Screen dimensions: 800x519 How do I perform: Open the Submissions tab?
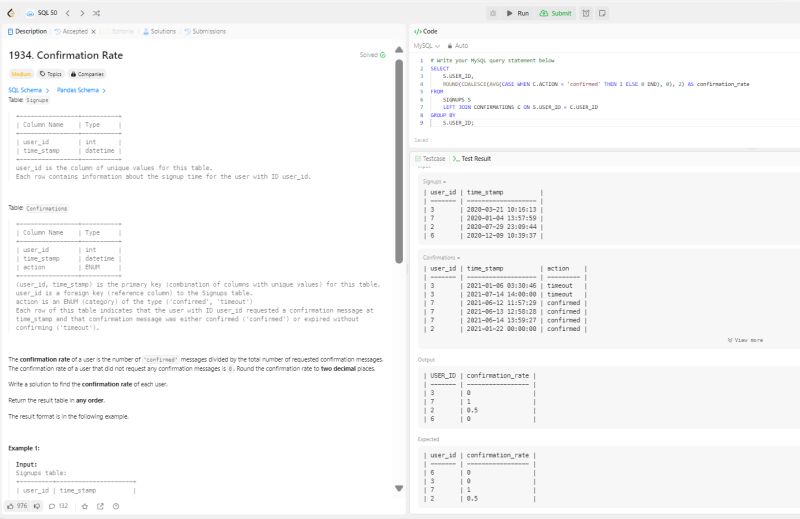tap(205, 31)
